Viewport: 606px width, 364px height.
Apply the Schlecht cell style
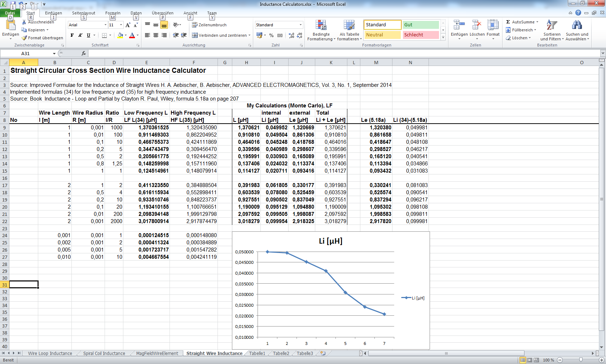click(x=421, y=35)
